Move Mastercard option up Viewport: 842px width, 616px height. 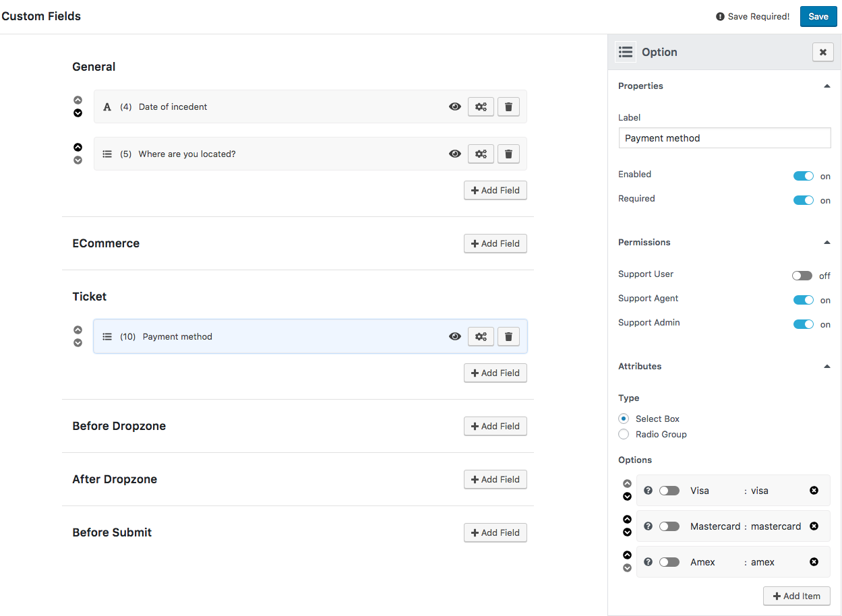pos(627,520)
